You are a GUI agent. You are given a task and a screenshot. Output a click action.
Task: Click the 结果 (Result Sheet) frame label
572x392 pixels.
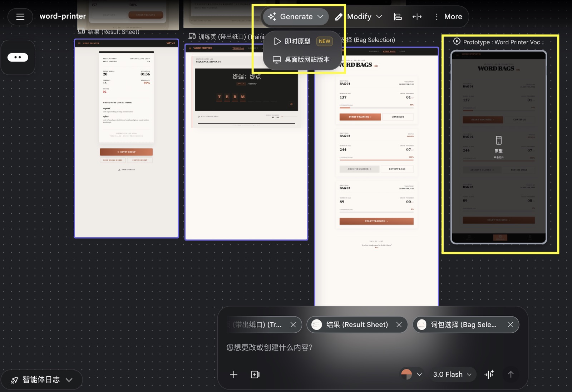click(114, 32)
